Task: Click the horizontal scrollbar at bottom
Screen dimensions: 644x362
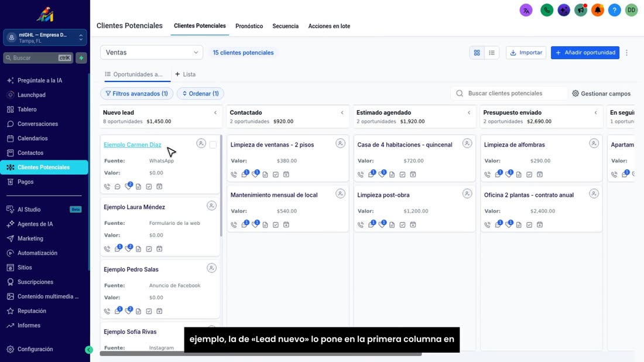Action: [x=261, y=353]
